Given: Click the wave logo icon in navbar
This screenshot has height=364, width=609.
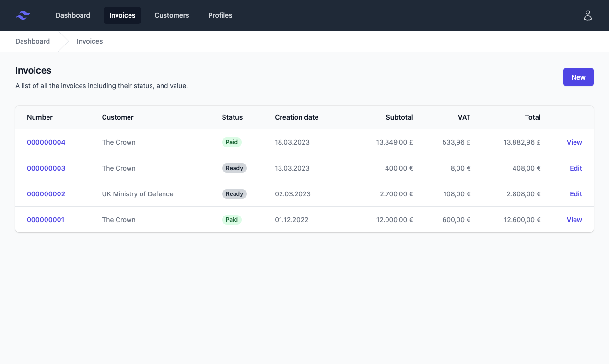Looking at the screenshot, I should 23,15.
